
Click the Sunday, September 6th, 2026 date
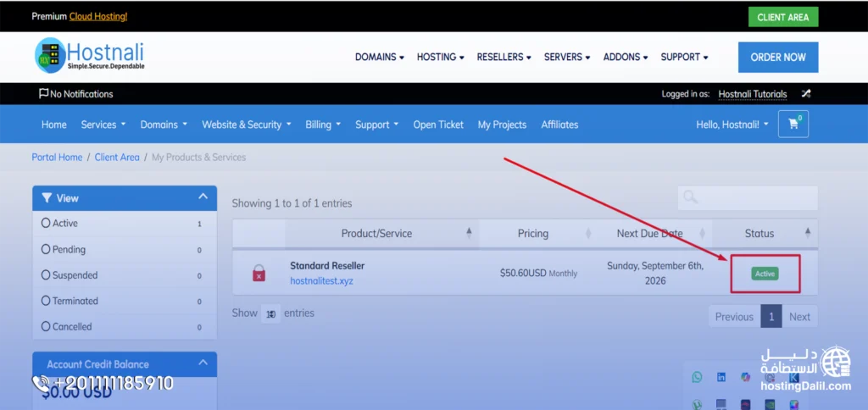click(655, 273)
